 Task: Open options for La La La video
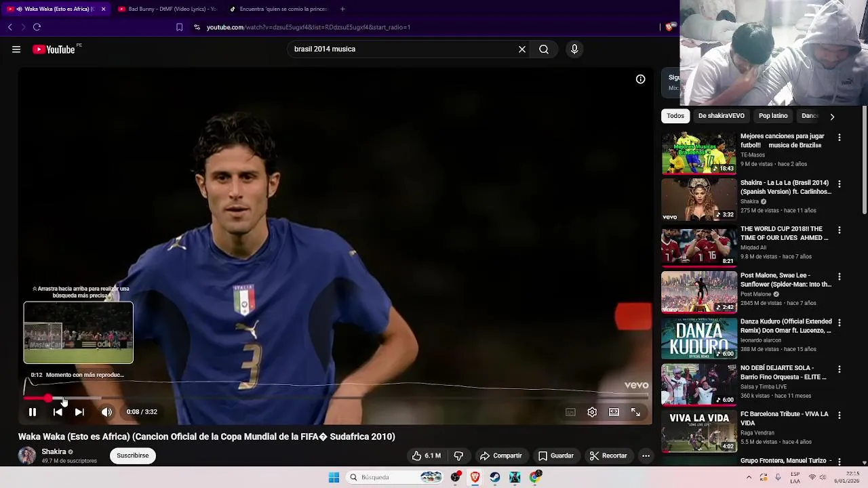839,184
